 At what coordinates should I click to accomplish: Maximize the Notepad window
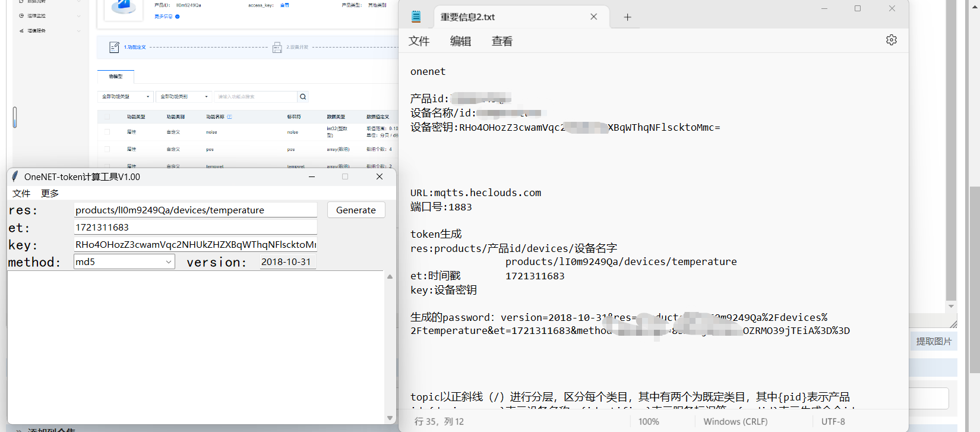coord(858,8)
